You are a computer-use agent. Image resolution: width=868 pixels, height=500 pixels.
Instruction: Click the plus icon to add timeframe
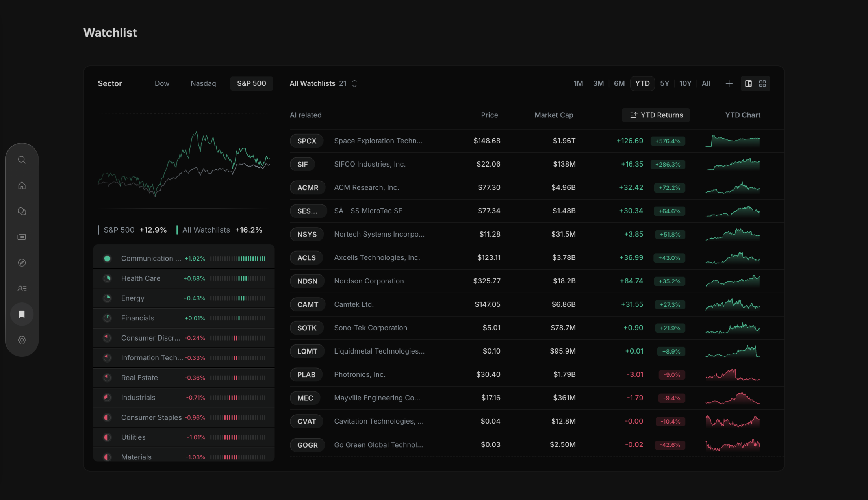pos(729,83)
